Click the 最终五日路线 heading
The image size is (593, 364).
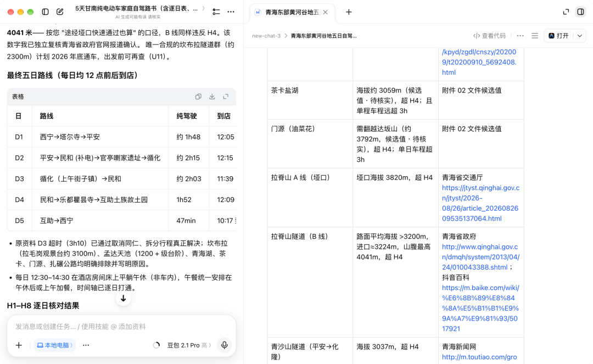[x=72, y=75]
